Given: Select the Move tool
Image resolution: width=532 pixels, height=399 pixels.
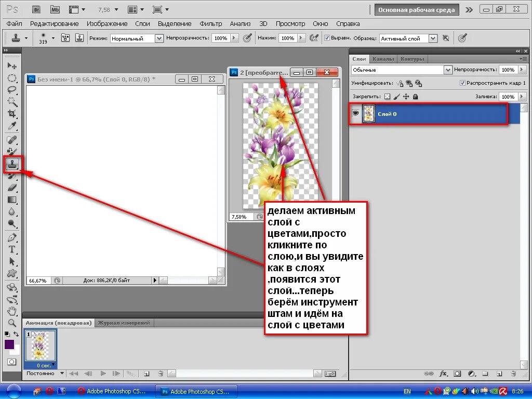Looking at the screenshot, I should pos(12,65).
